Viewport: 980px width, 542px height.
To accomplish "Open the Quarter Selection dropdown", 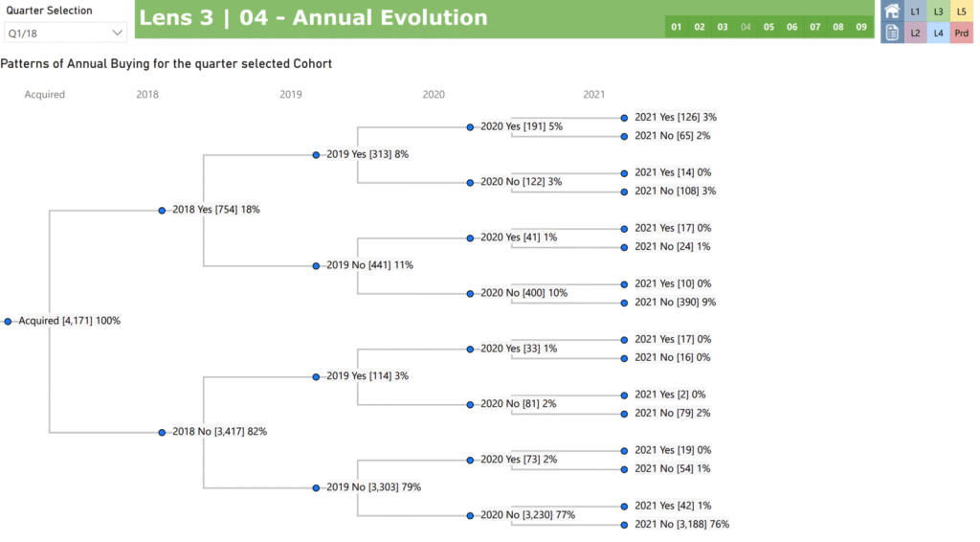I will pos(66,33).
